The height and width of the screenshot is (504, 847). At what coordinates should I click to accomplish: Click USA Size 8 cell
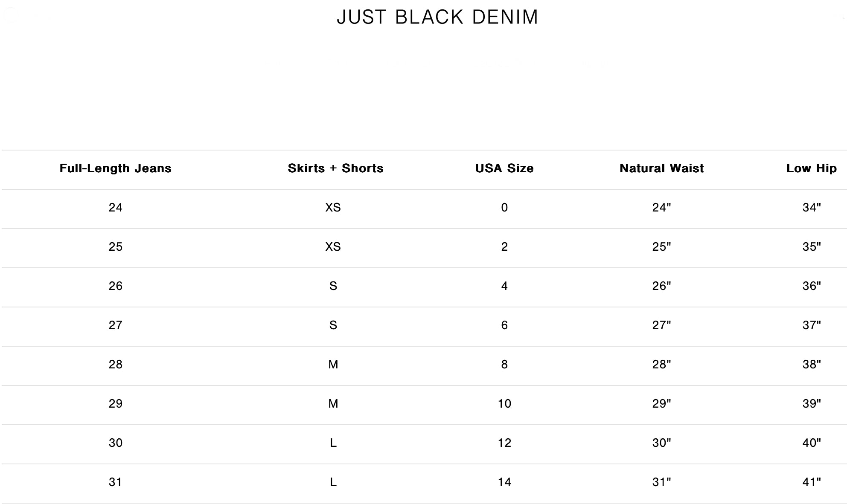click(x=504, y=365)
